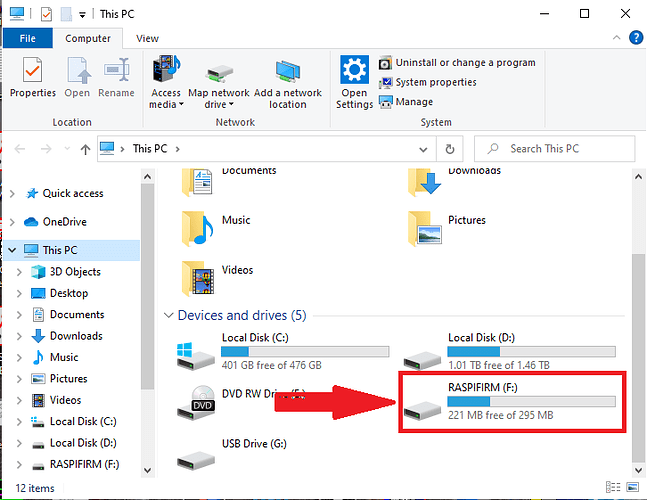The image size is (647, 500).
Task: Select the Music folder icon
Action: [197, 229]
